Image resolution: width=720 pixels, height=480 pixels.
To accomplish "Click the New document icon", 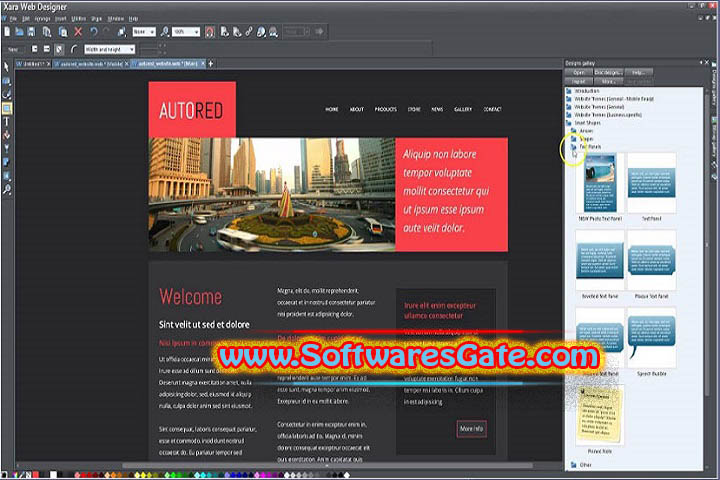I will coord(7,32).
